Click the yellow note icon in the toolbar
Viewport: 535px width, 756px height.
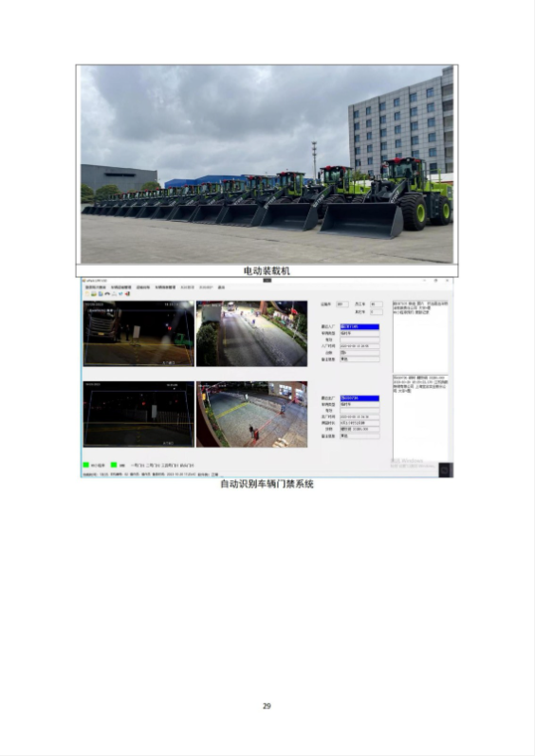(x=86, y=294)
